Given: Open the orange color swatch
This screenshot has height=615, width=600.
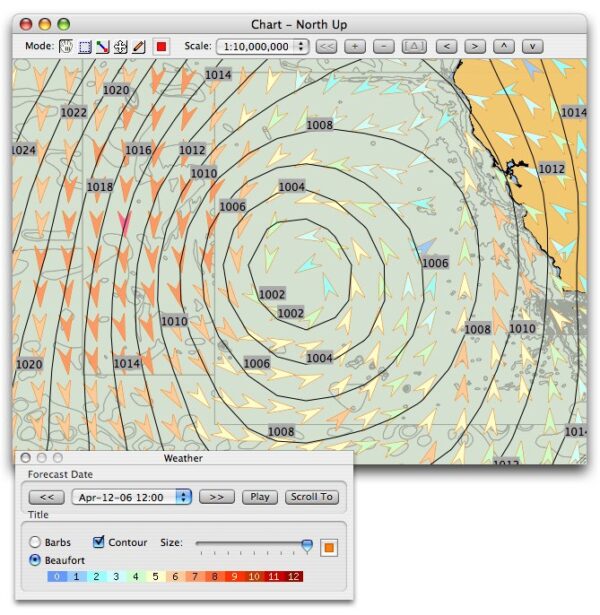Looking at the screenshot, I should coord(330,547).
